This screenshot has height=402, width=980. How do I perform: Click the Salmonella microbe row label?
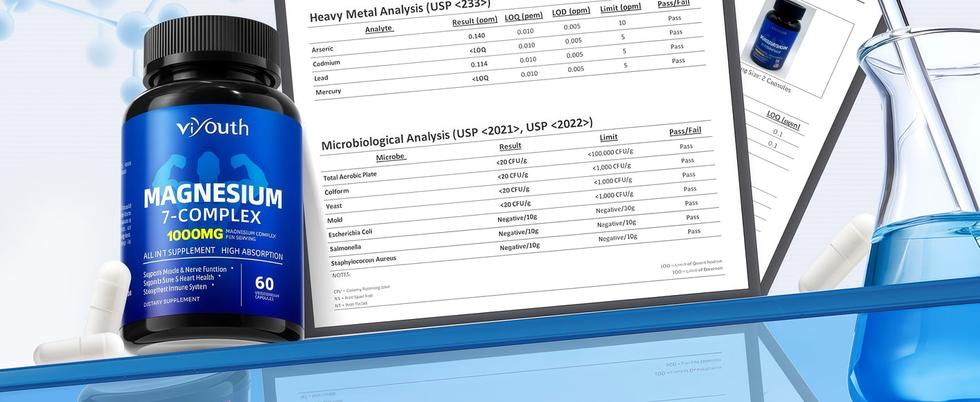click(x=344, y=247)
